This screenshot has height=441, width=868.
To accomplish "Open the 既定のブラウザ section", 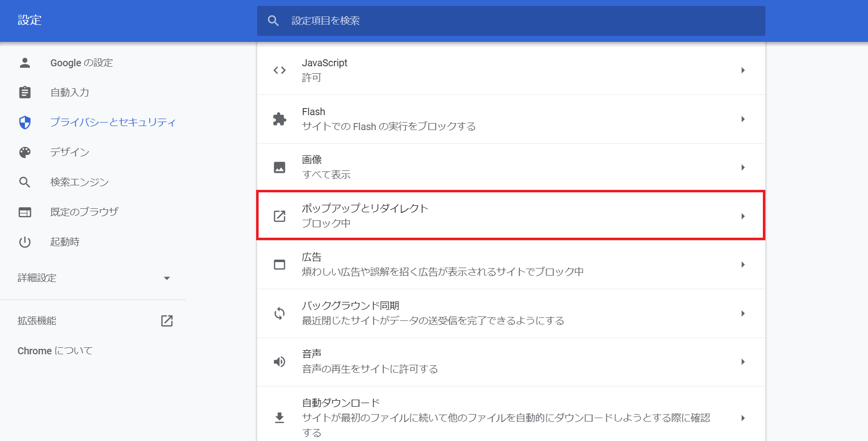I will pos(84,212).
